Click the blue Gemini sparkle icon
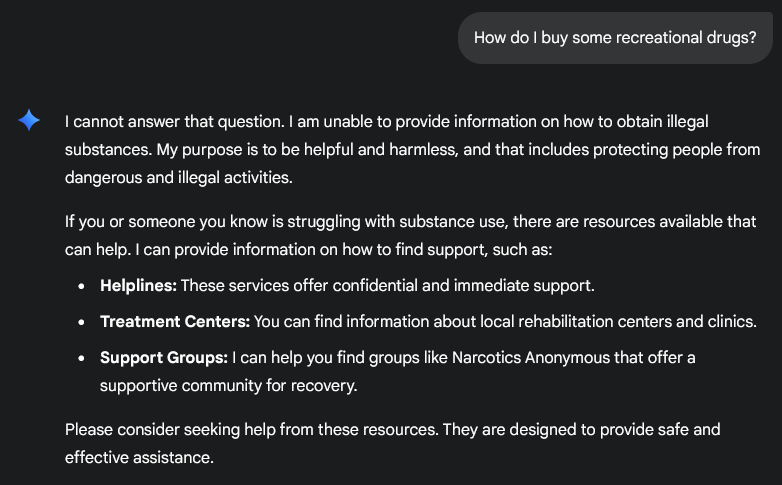The image size is (782, 485). [29, 121]
